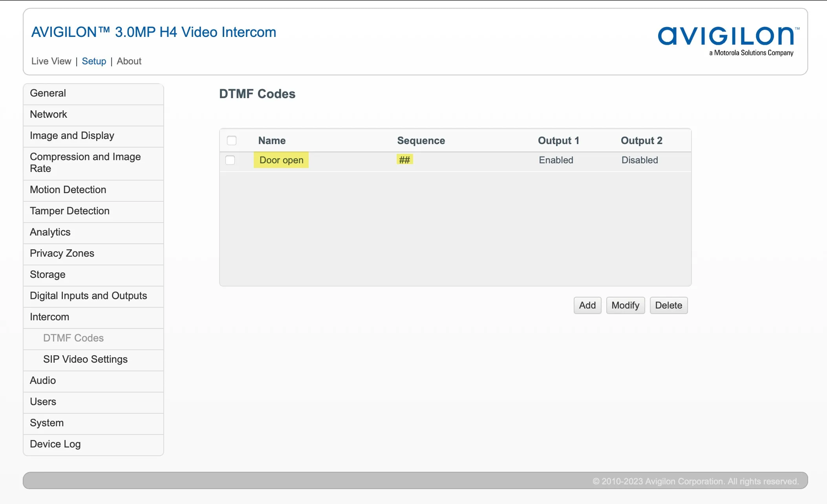This screenshot has height=504, width=827.
Task: Open the Device Log
Action: point(93,444)
